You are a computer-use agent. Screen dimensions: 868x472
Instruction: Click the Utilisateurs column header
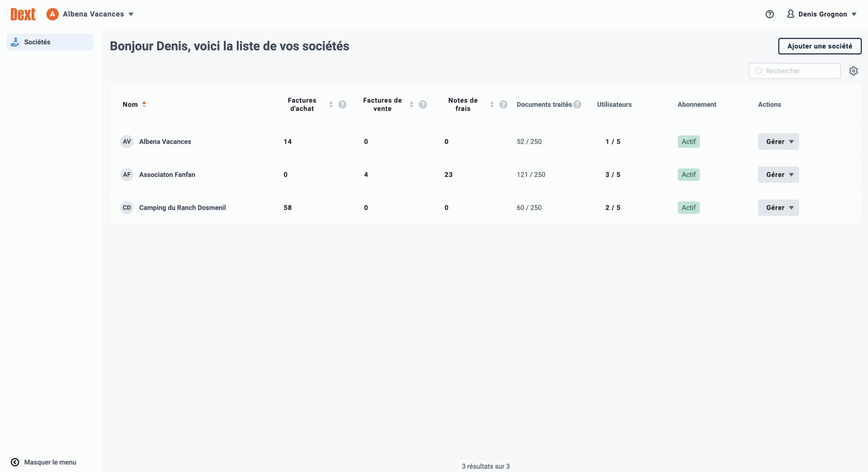coord(614,104)
